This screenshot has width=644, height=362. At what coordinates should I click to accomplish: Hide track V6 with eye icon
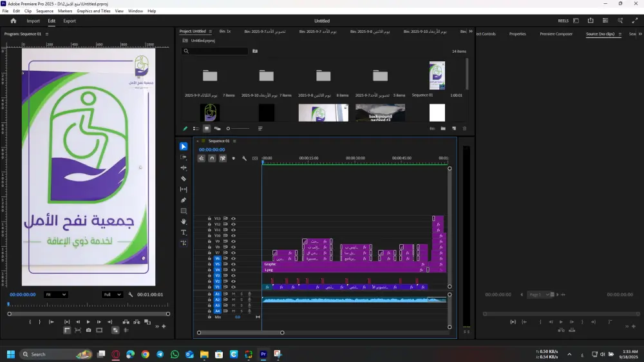pos(233,259)
